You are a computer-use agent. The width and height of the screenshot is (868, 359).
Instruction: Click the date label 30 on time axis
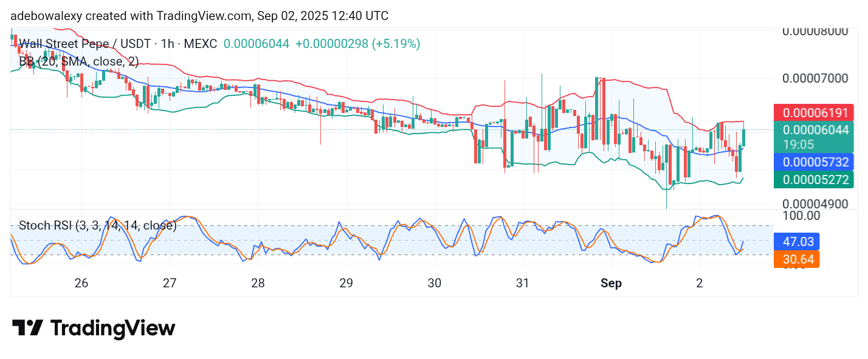point(434,283)
